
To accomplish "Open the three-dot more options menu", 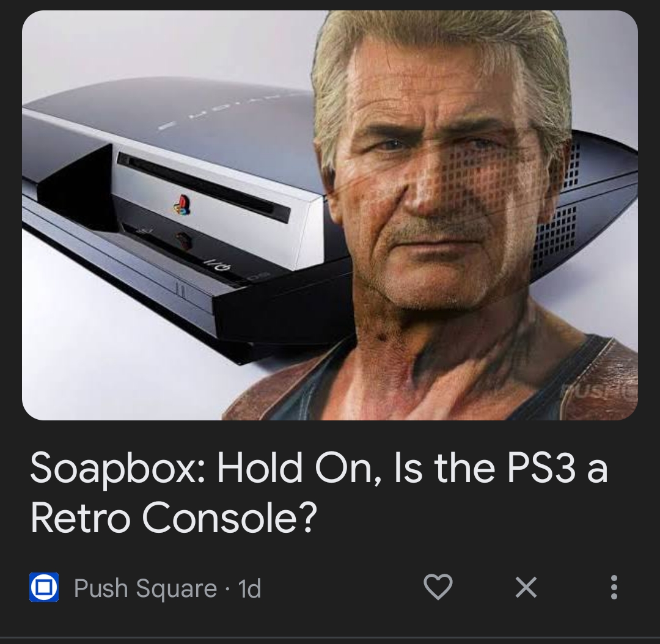I will tap(614, 587).
